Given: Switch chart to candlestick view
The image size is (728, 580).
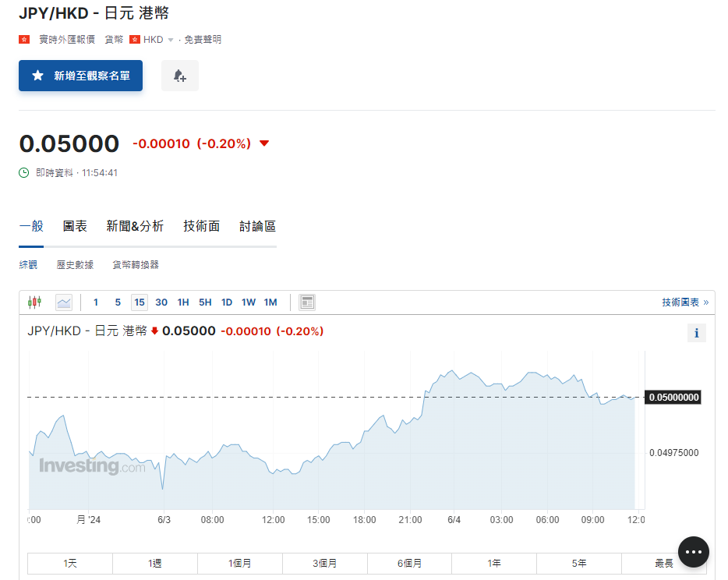Looking at the screenshot, I should pos(34,302).
